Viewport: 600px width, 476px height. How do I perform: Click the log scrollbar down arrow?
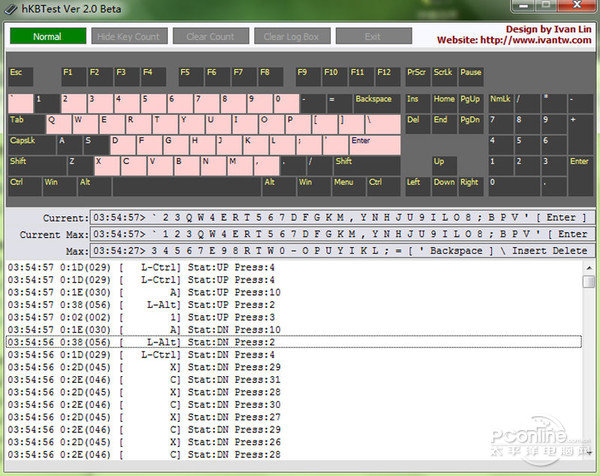(589, 453)
